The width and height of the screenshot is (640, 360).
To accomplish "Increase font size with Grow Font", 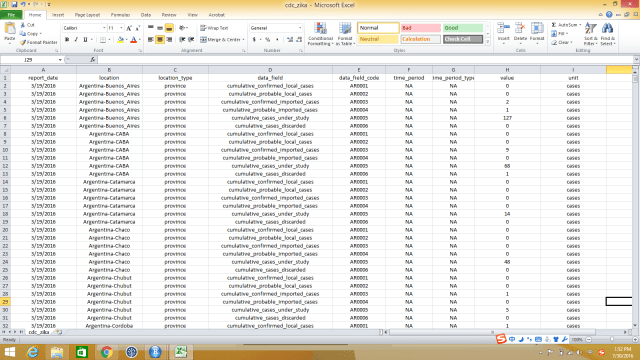I will 129,28.
